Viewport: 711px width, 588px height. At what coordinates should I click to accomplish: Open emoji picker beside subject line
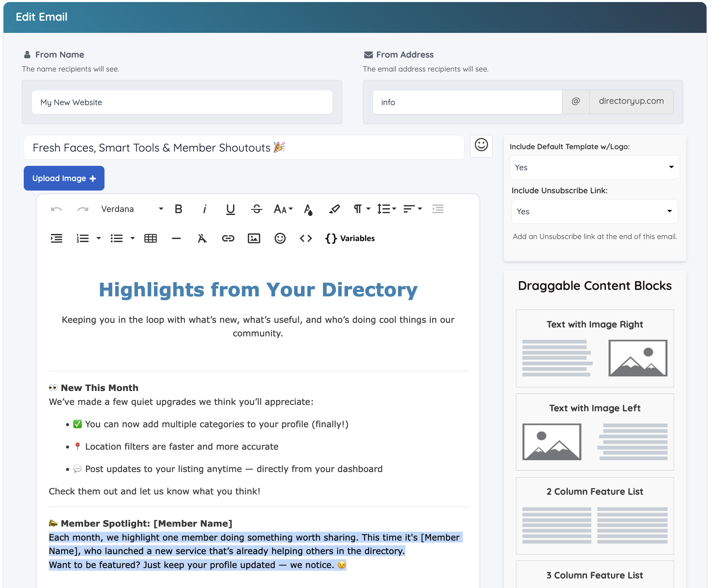click(x=481, y=146)
